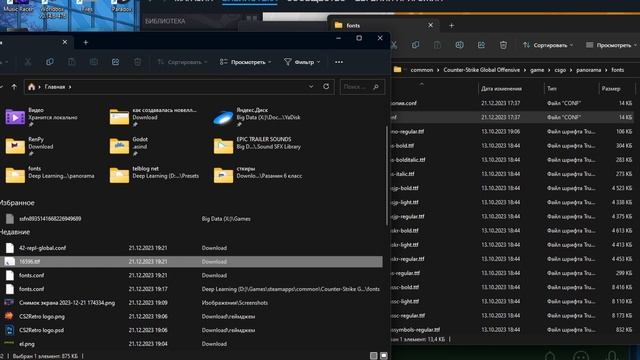Refresh the Home window with the reload icon
The width and height of the screenshot is (640, 360).
326,87
